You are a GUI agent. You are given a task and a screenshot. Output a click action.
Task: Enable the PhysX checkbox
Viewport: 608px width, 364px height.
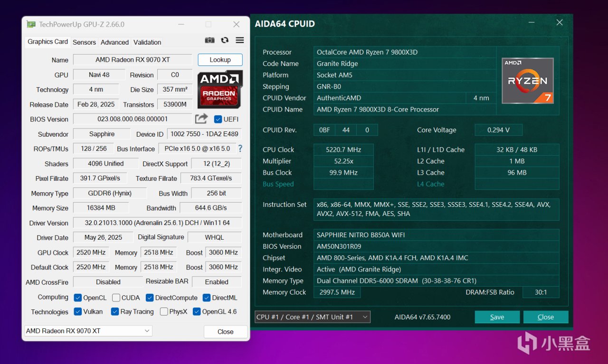tap(164, 312)
